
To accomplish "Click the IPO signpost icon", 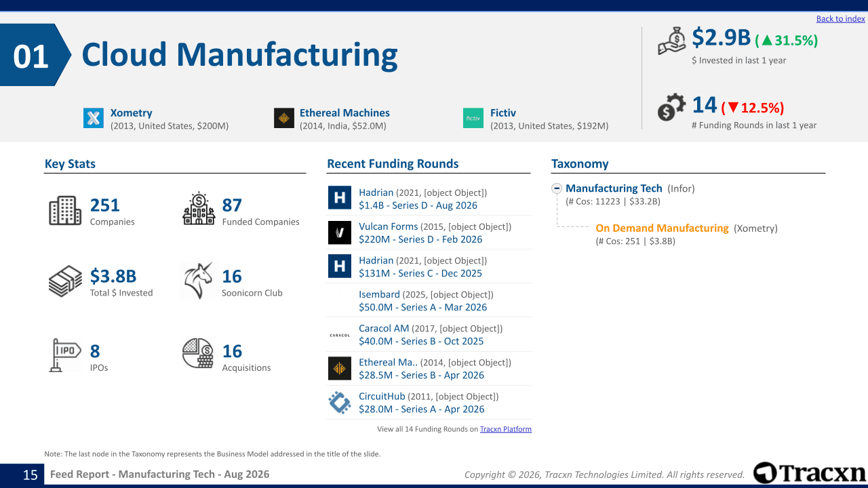I will pyautogui.click(x=65, y=354).
